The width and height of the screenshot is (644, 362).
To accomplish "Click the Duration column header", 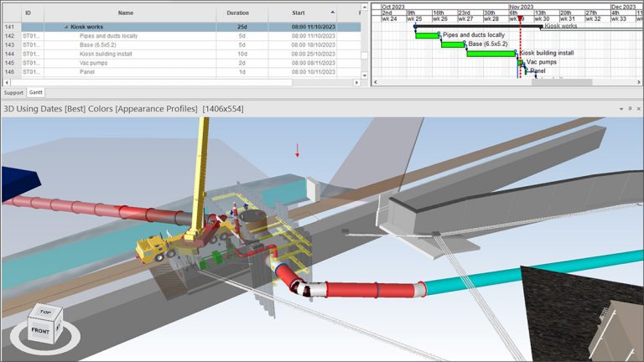I will (237, 13).
